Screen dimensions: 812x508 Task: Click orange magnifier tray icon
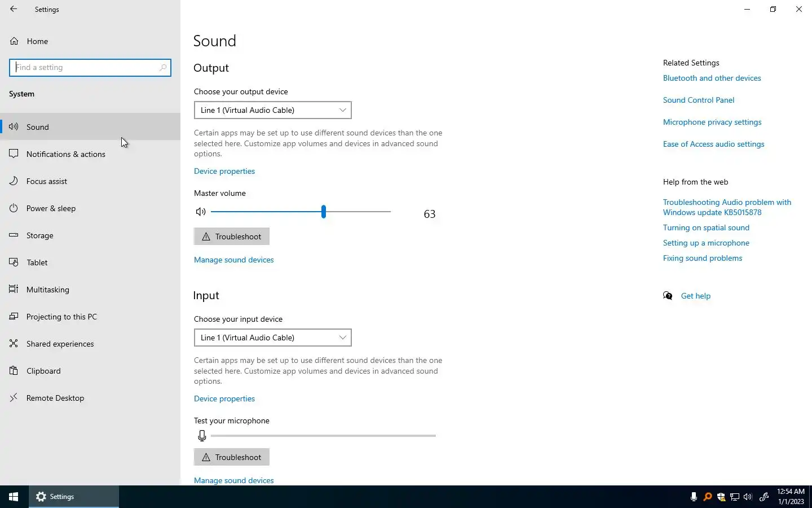click(x=707, y=497)
